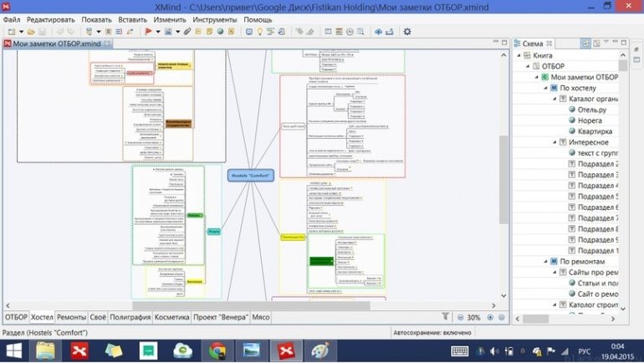Open Google Chrome from the taskbar

pos(217,350)
